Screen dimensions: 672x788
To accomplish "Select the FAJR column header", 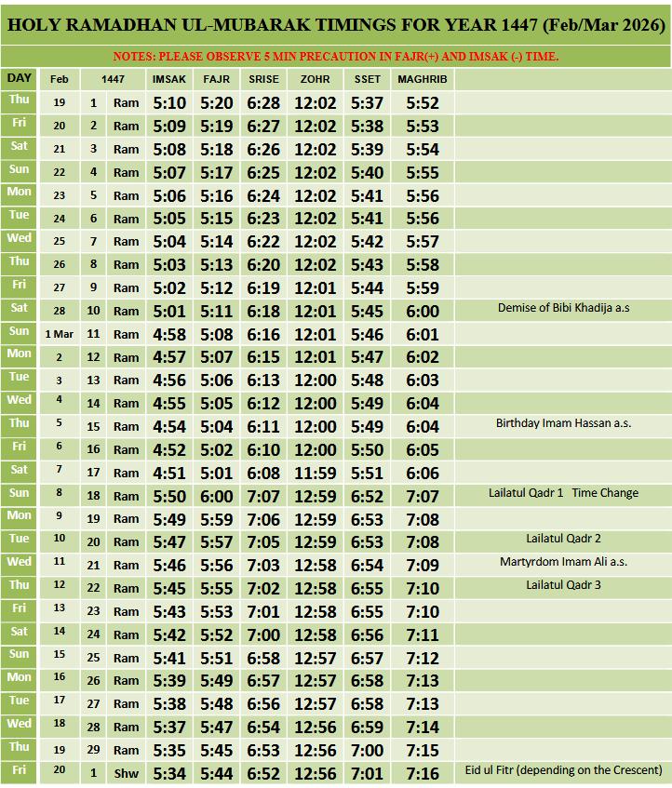I will pos(217,79).
